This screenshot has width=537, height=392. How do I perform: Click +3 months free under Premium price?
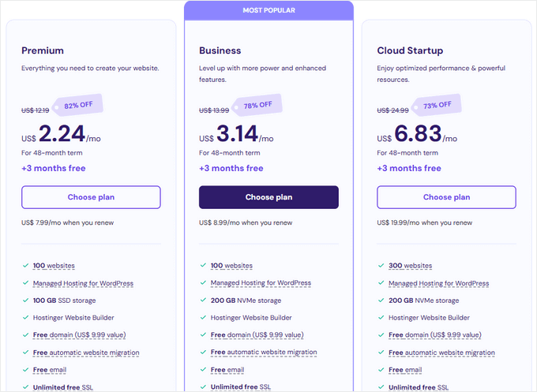coord(54,168)
